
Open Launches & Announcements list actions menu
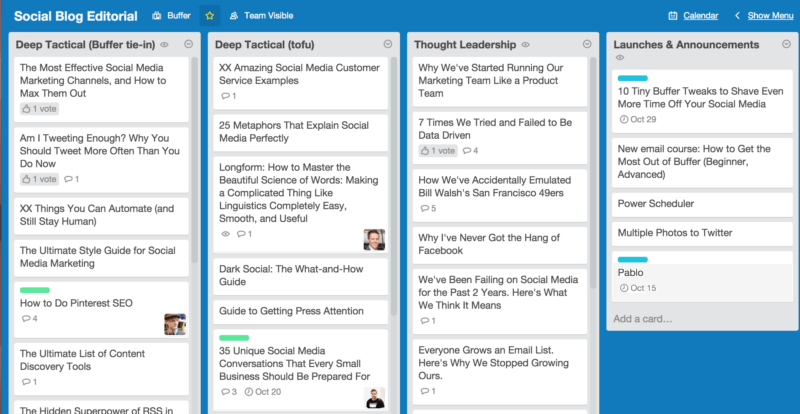(786, 44)
